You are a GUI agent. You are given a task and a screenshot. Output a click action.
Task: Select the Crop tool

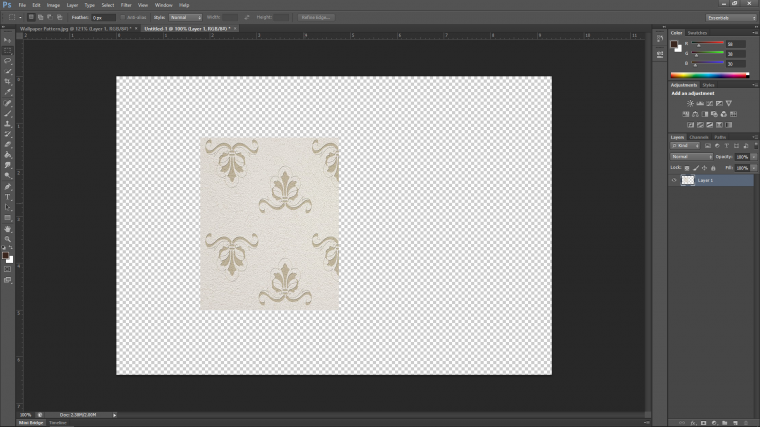(7, 82)
